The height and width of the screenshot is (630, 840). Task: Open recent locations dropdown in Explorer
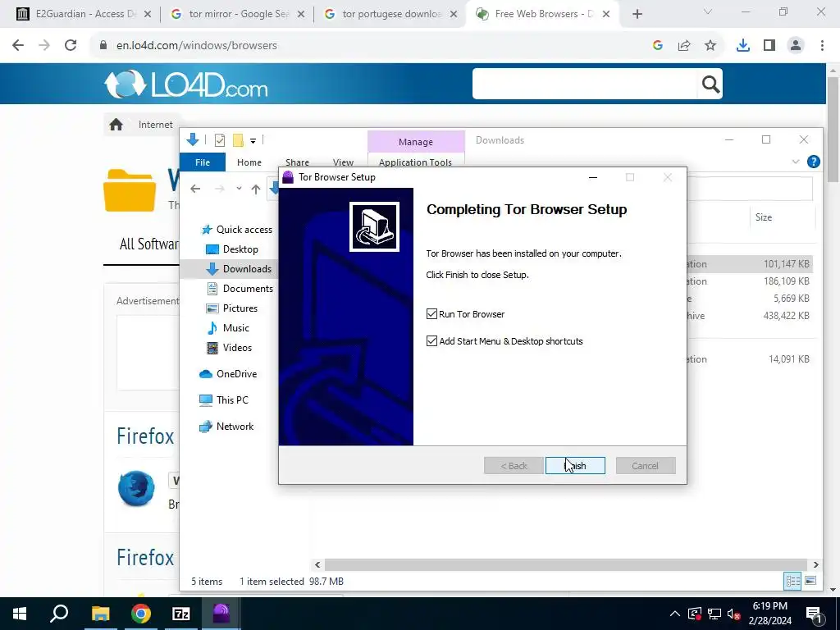tap(239, 189)
